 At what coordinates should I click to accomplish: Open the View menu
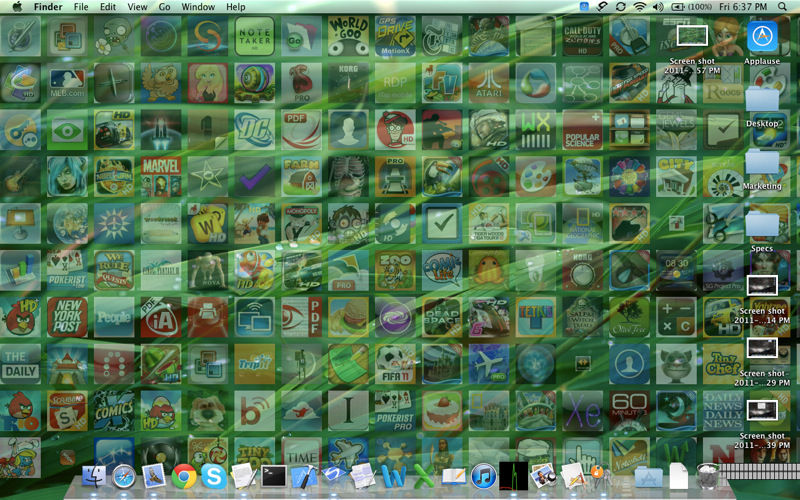137,7
